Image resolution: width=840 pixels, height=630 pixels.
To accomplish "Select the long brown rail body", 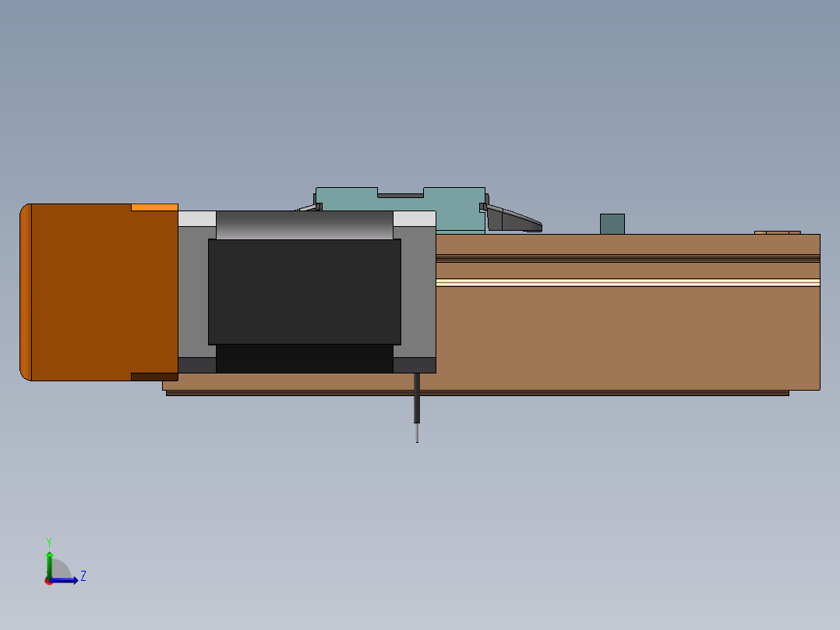I will tap(626, 338).
